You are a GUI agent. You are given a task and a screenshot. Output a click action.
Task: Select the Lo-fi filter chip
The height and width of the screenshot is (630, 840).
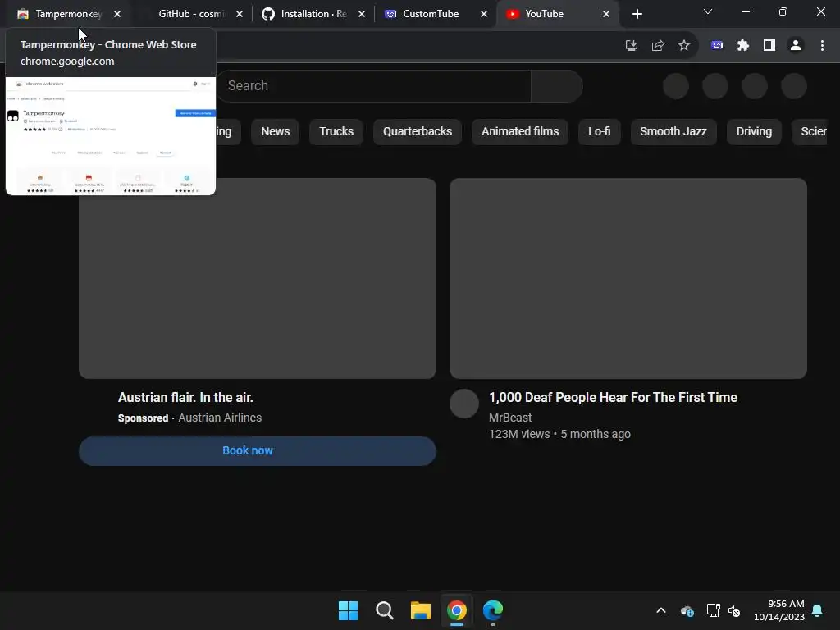600,131
